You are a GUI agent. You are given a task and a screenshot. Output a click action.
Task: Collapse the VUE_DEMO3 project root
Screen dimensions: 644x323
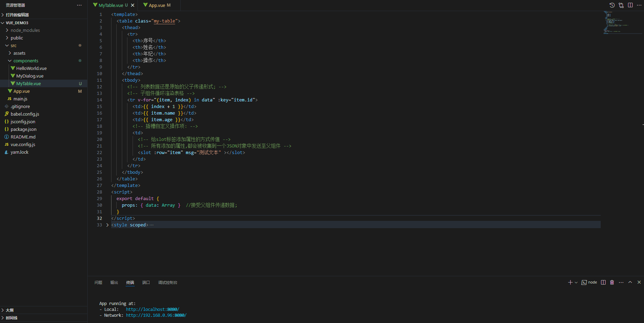(x=44, y=23)
